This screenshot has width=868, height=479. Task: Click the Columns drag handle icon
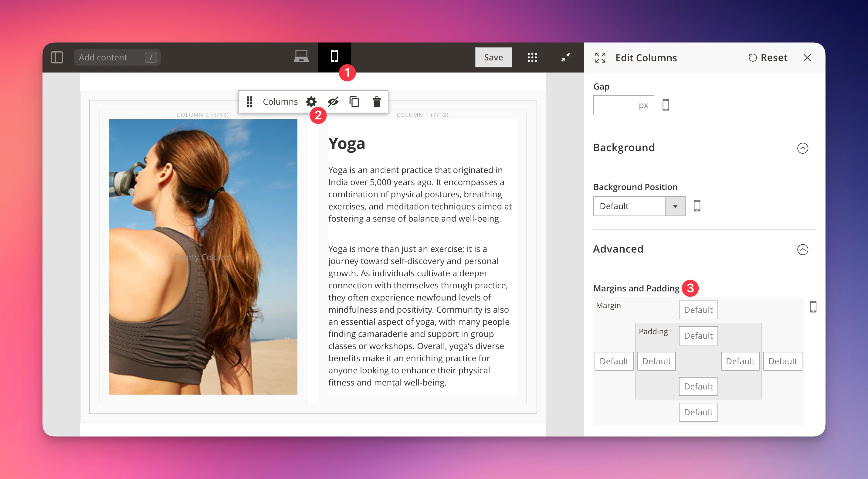pyautogui.click(x=250, y=101)
